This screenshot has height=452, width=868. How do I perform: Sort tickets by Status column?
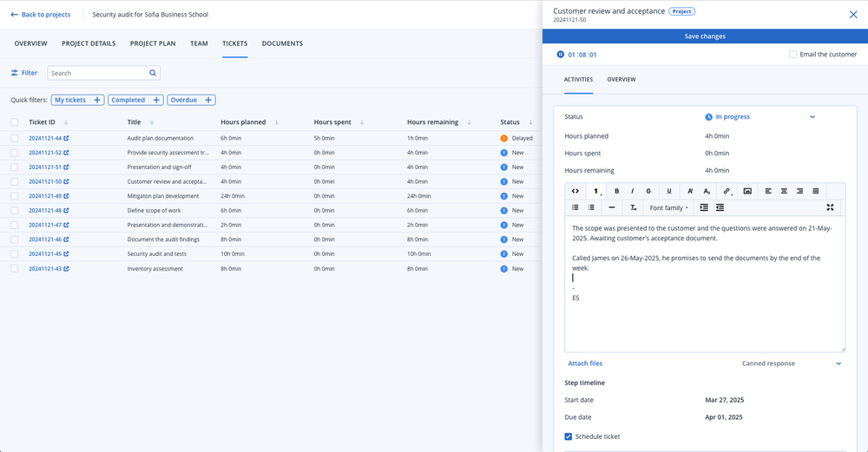point(530,122)
